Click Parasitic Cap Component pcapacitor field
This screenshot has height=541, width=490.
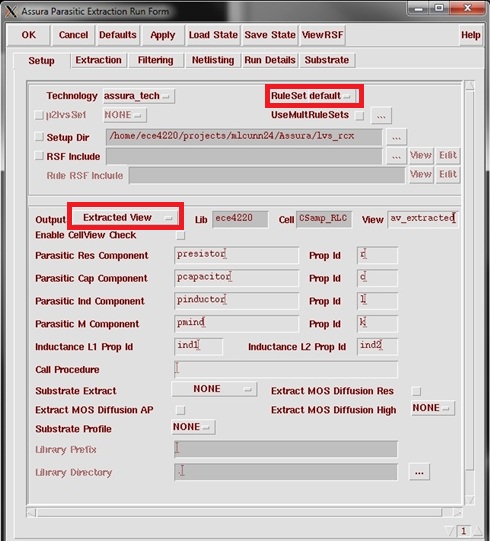(x=236, y=278)
